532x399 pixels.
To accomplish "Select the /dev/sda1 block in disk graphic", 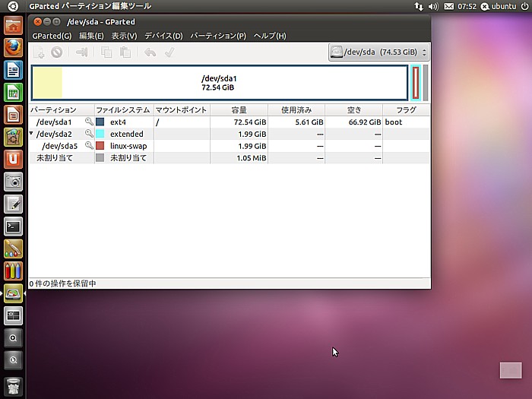I will [220, 83].
